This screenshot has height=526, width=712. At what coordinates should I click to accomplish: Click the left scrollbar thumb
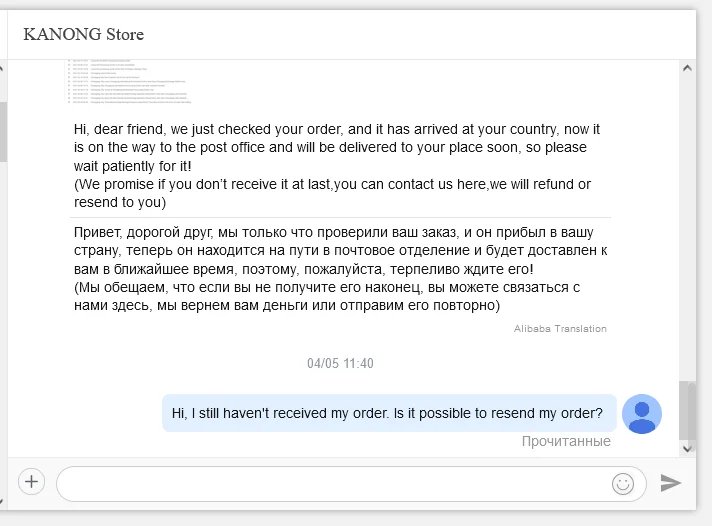(x=3, y=130)
